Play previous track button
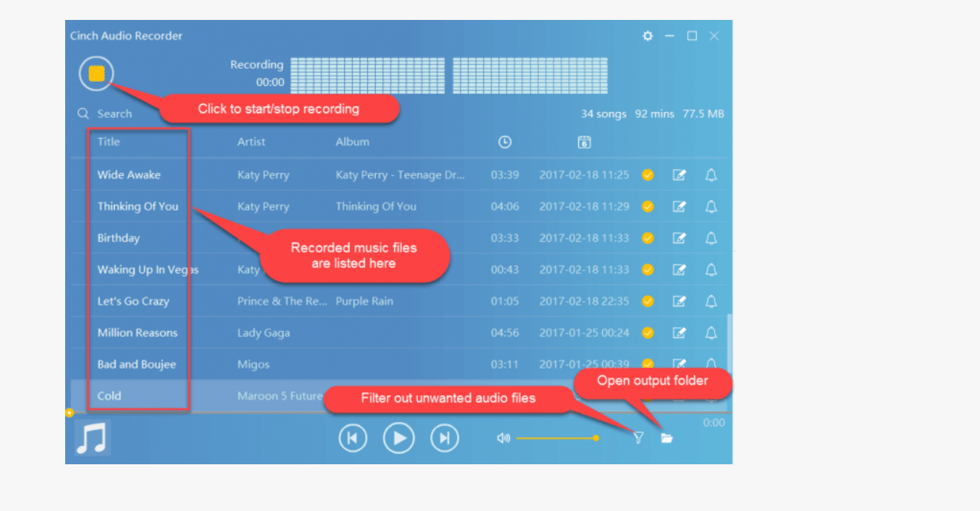 [x=353, y=438]
